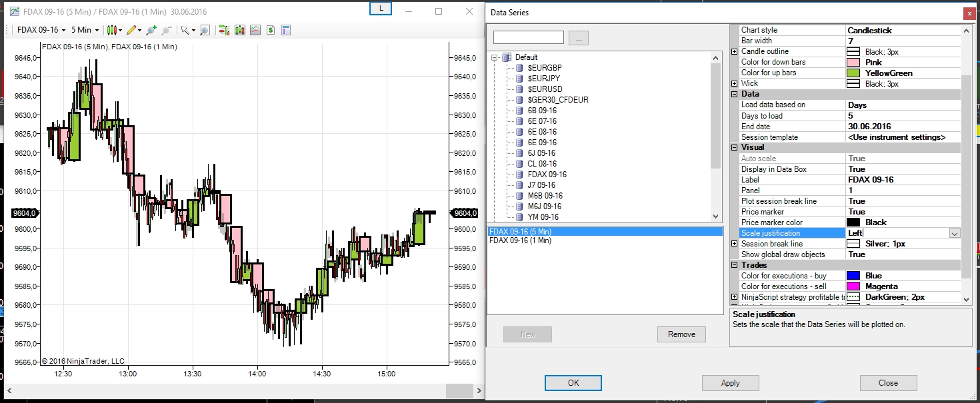Select M6B 09-16 in the instrument list

(x=545, y=196)
